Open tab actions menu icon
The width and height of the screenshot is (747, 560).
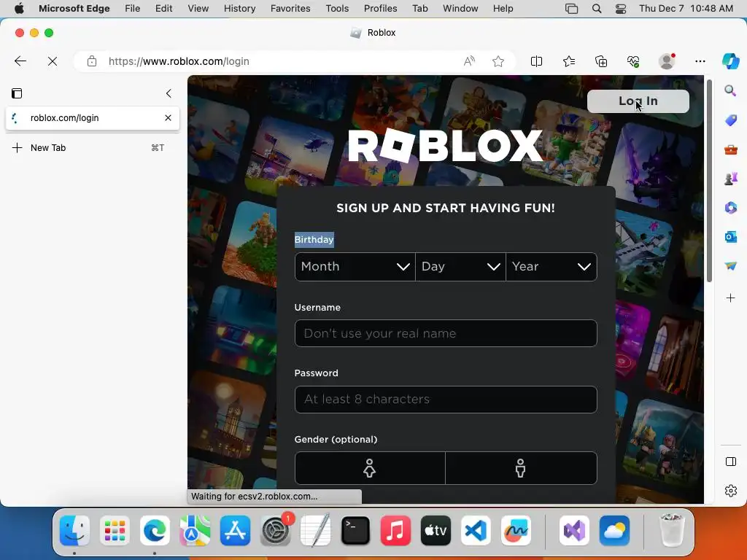17,93
